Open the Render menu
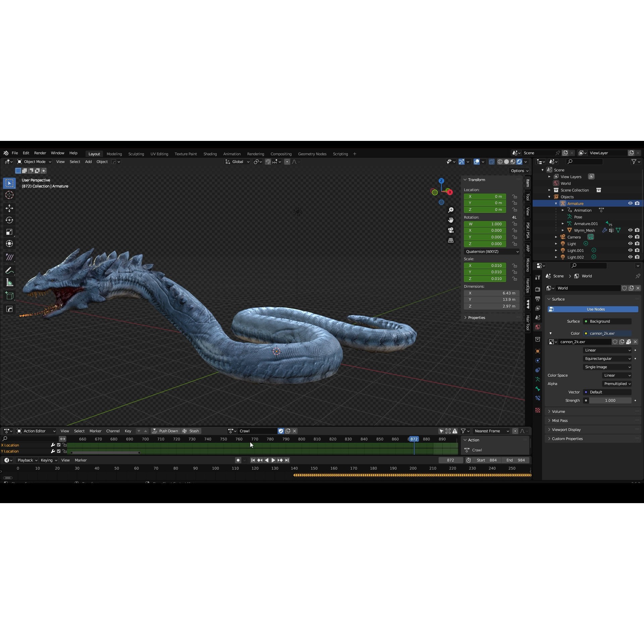 [x=40, y=153]
